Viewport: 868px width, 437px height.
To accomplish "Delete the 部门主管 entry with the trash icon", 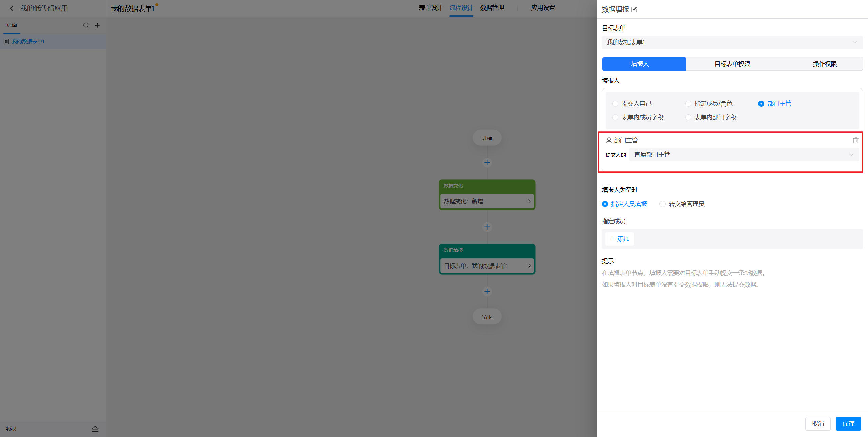I will tap(855, 140).
